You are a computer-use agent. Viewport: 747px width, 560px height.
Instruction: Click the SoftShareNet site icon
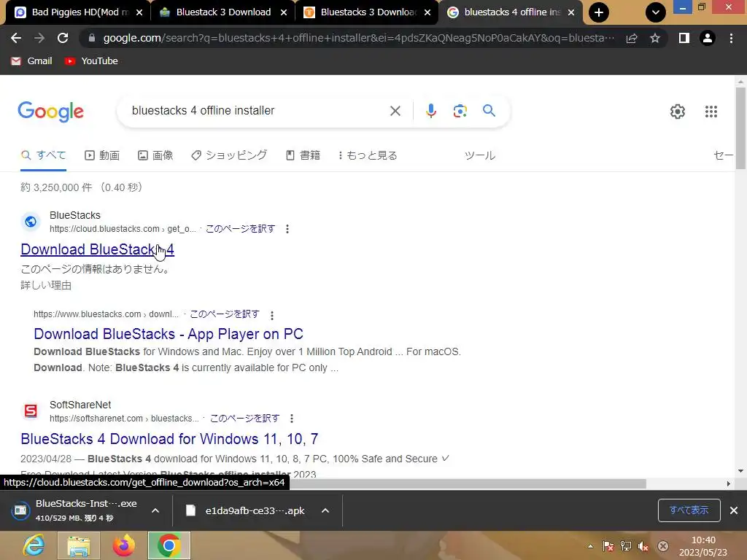(31, 411)
